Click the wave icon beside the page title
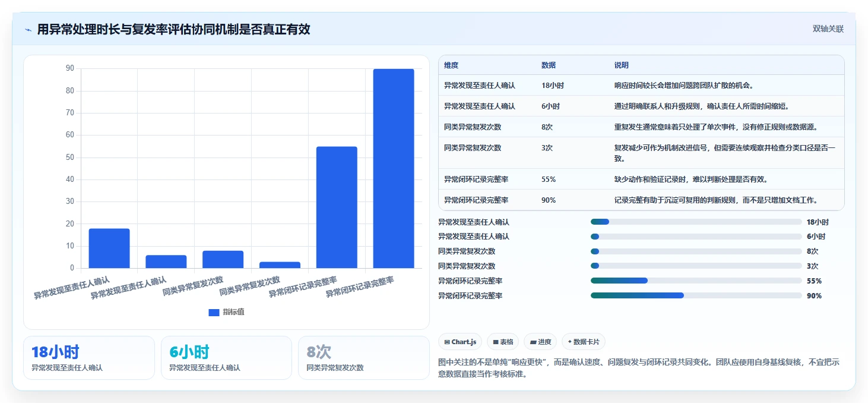This screenshot has height=403, width=868. click(x=28, y=30)
